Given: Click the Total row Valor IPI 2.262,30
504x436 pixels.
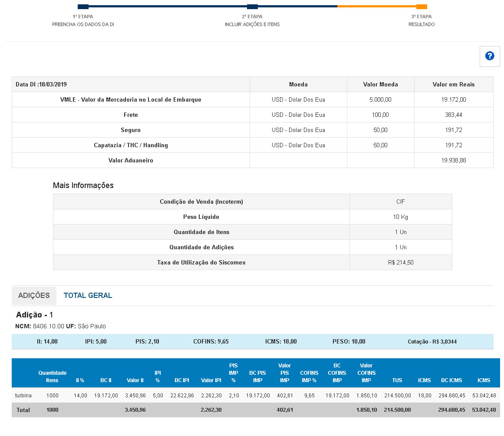Looking at the screenshot, I should coord(211,410).
